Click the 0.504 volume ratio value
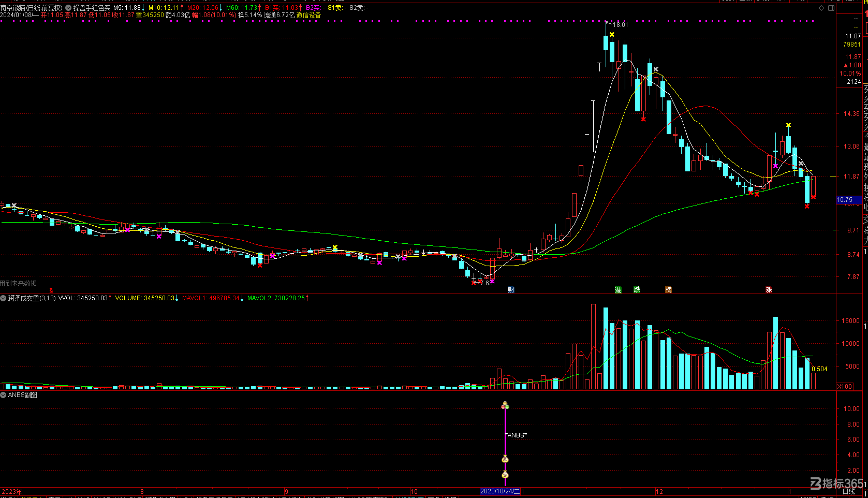This screenshot has width=868, height=498. pyautogui.click(x=819, y=369)
